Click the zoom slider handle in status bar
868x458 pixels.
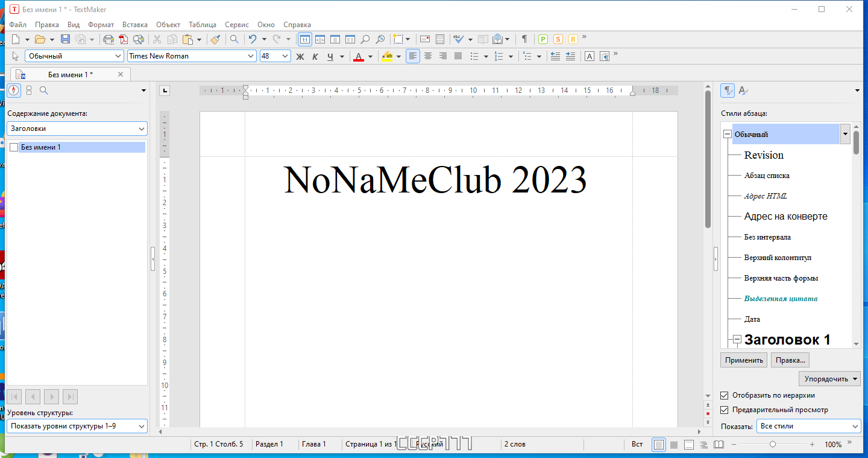[x=773, y=444]
